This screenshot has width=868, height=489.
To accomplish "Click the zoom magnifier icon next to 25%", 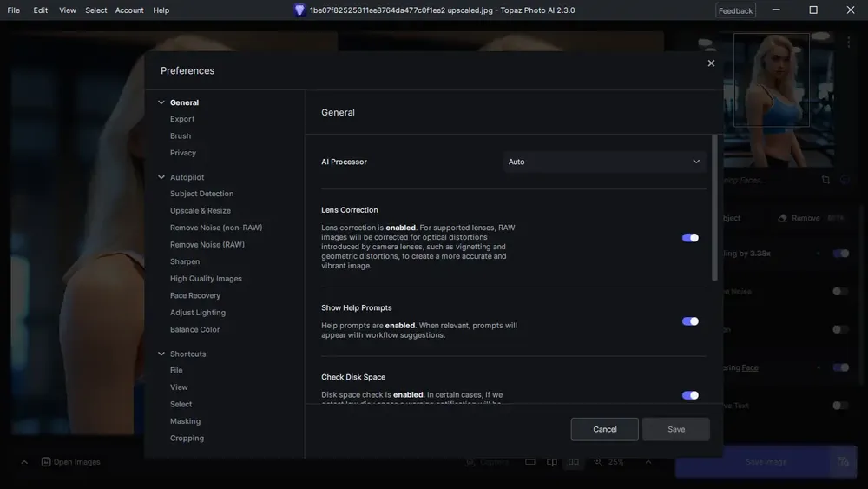I will 598,462.
